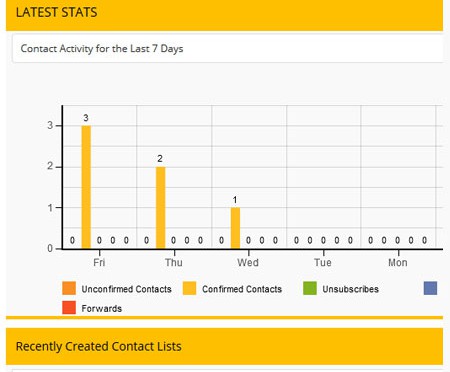This screenshot has height=372, width=450.
Task: Click the yellow Confirmed Contacts legend swatch
Action: pos(190,288)
